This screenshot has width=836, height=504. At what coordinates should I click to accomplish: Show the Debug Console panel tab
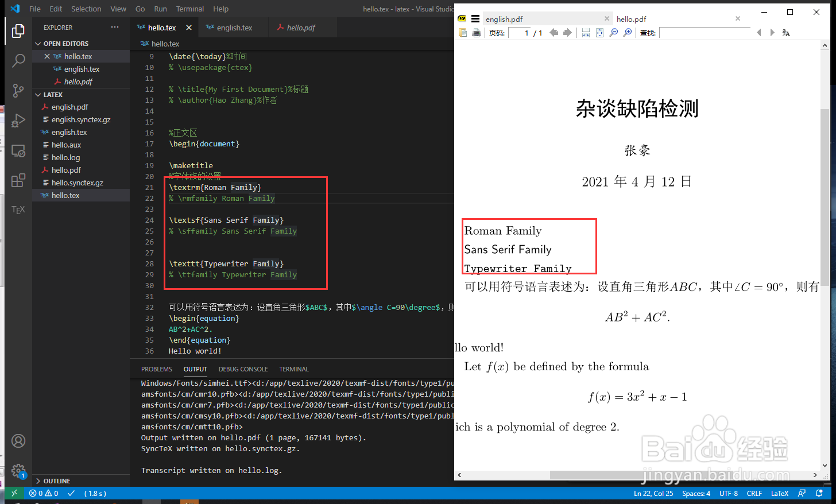[x=243, y=369]
